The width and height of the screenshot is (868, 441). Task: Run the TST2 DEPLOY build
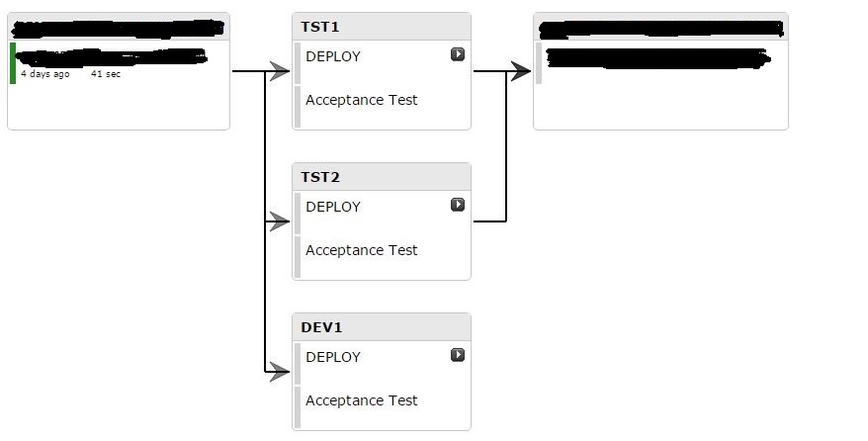click(x=458, y=205)
